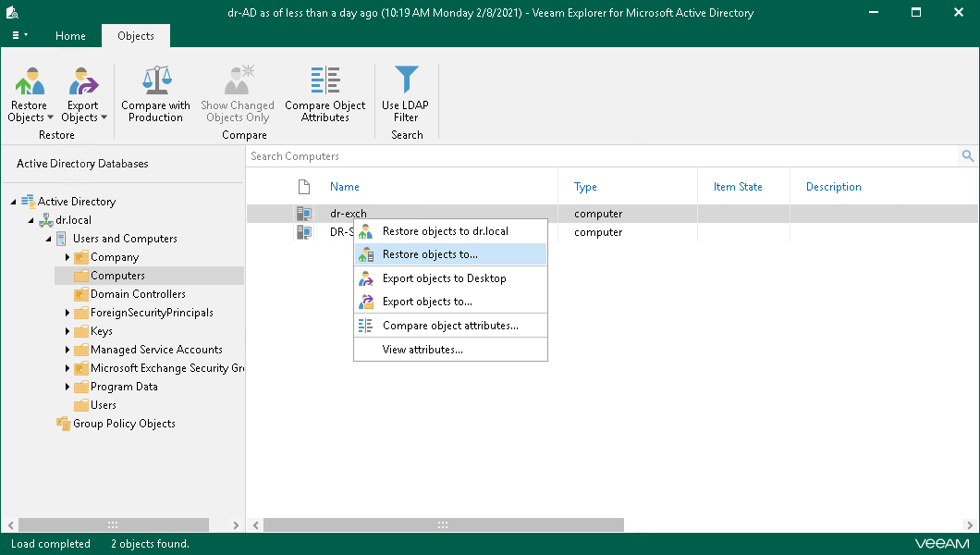Click the '2 objects found.' status text

tap(150, 544)
